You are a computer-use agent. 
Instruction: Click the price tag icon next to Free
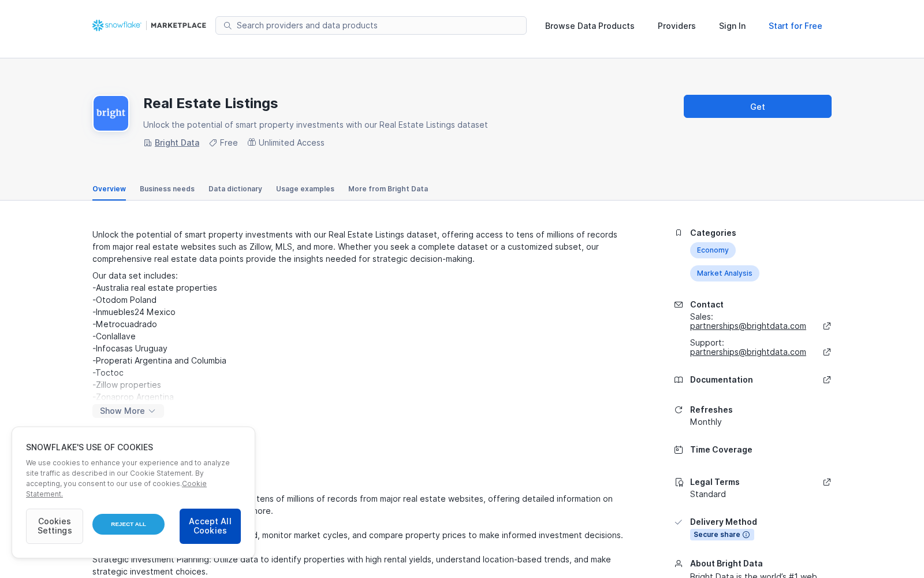(x=213, y=143)
